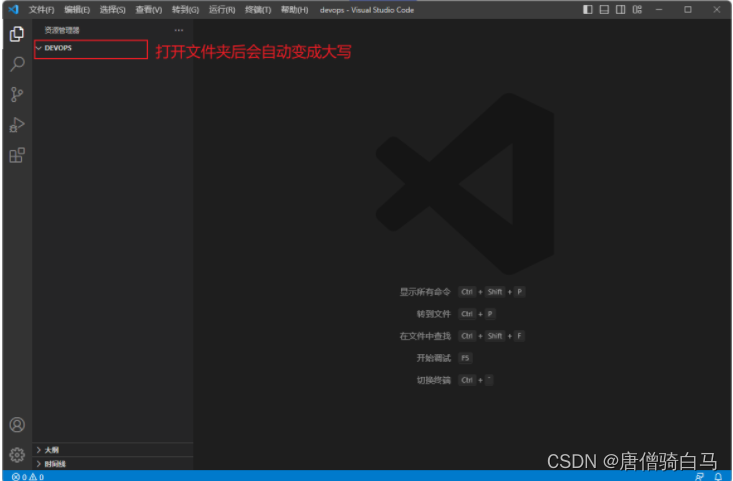
Task: Open the Source Control view
Action: click(17, 94)
